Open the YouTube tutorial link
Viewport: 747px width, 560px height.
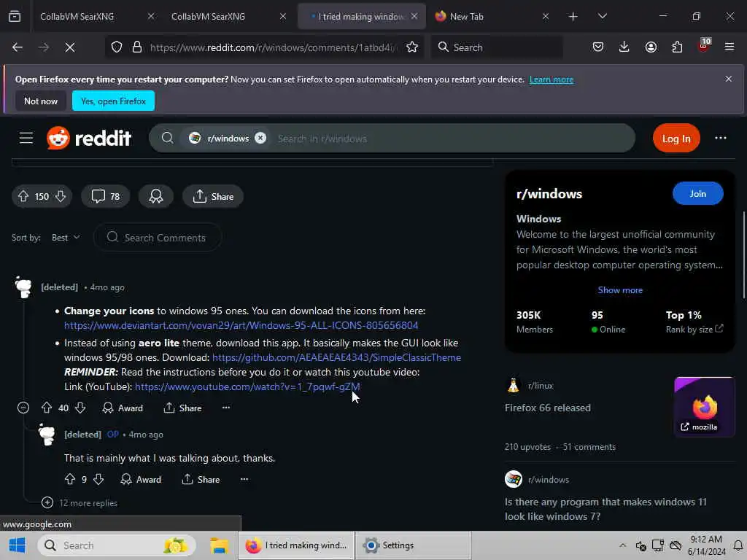tap(247, 386)
